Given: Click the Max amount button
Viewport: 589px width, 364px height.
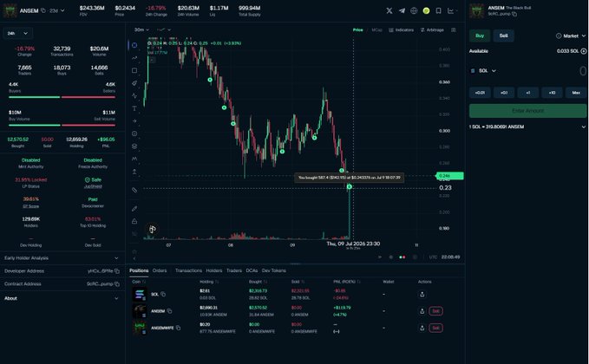Looking at the screenshot, I should [576, 93].
